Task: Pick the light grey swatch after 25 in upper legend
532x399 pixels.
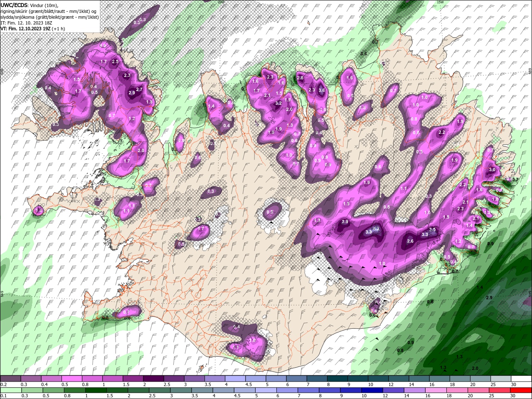Action: pos(501,379)
